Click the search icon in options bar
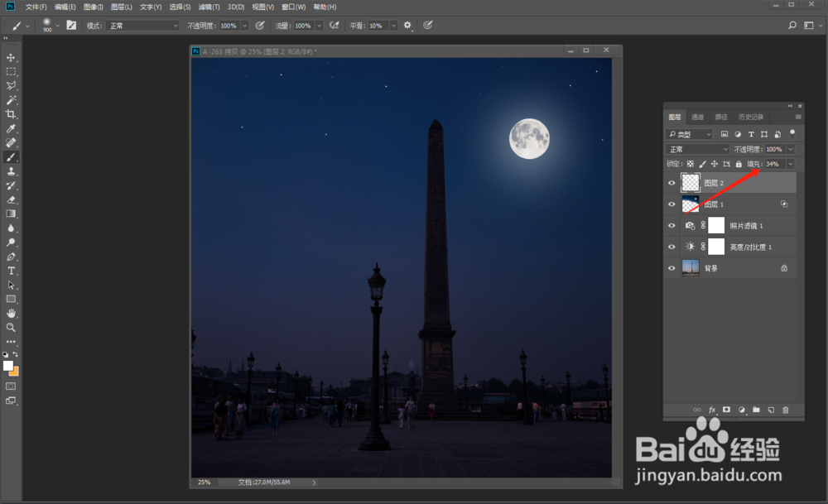The width and height of the screenshot is (828, 504). (x=792, y=26)
